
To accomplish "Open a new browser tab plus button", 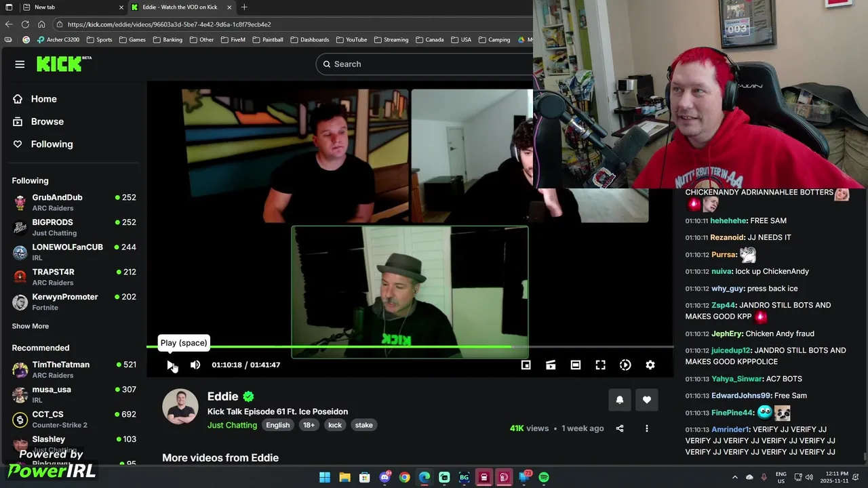I will coord(244,7).
